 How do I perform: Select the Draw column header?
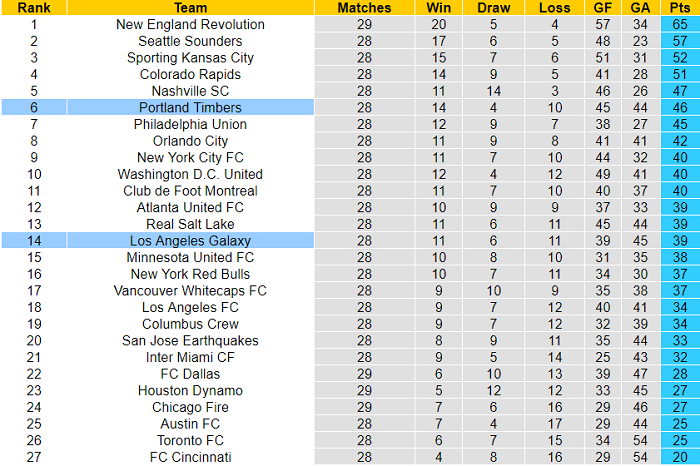pos(493,8)
